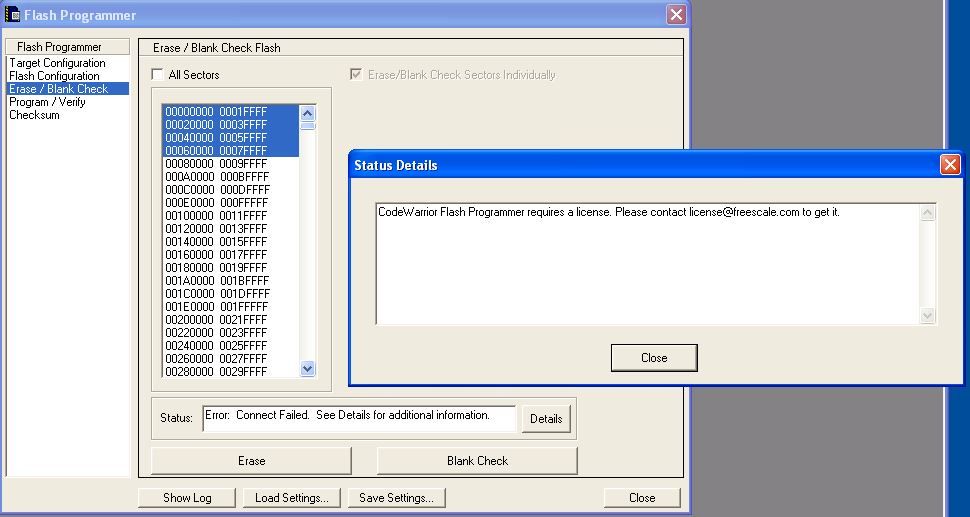Select sector 00260000 0027FFFF

pyautogui.click(x=231, y=359)
